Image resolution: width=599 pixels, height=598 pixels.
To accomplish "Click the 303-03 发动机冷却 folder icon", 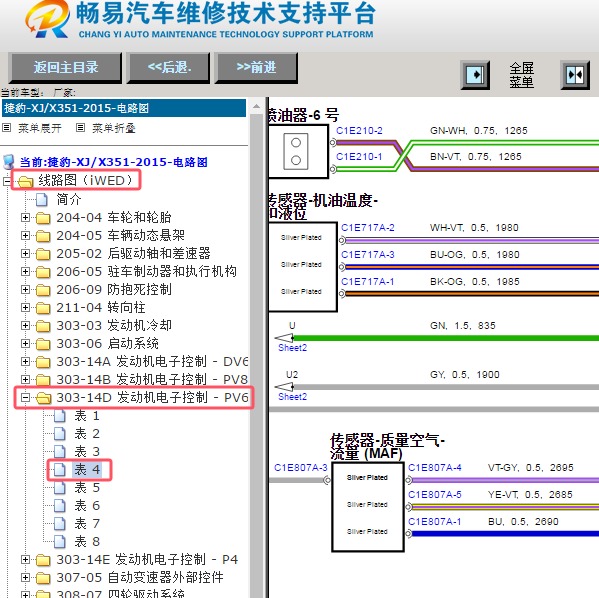I will [x=43, y=326].
